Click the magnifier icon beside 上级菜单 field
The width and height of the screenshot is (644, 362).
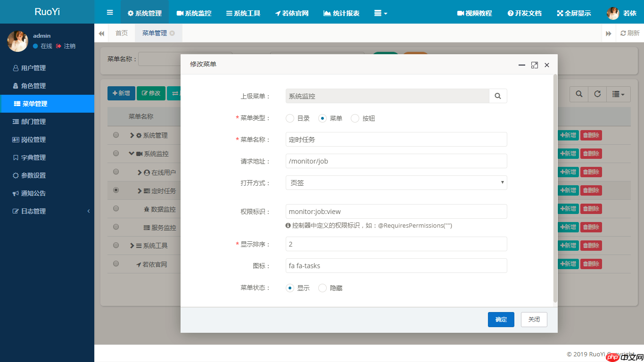pos(498,96)
